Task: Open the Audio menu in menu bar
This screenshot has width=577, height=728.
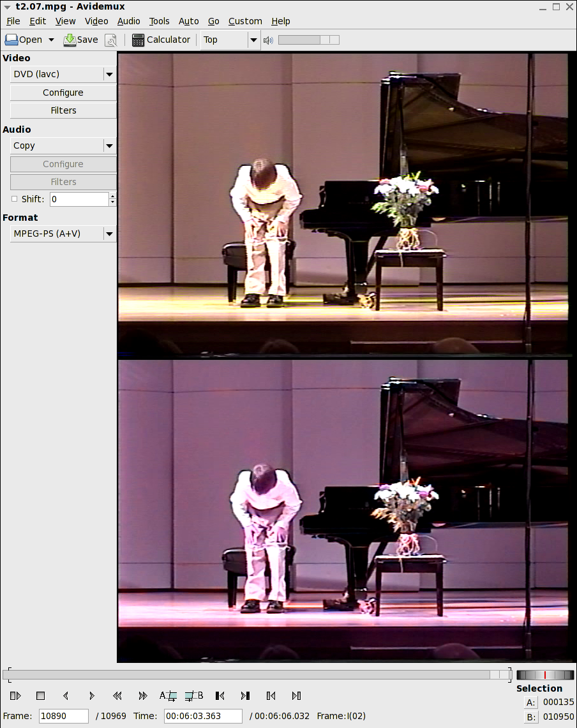Action: pos(128,21)
